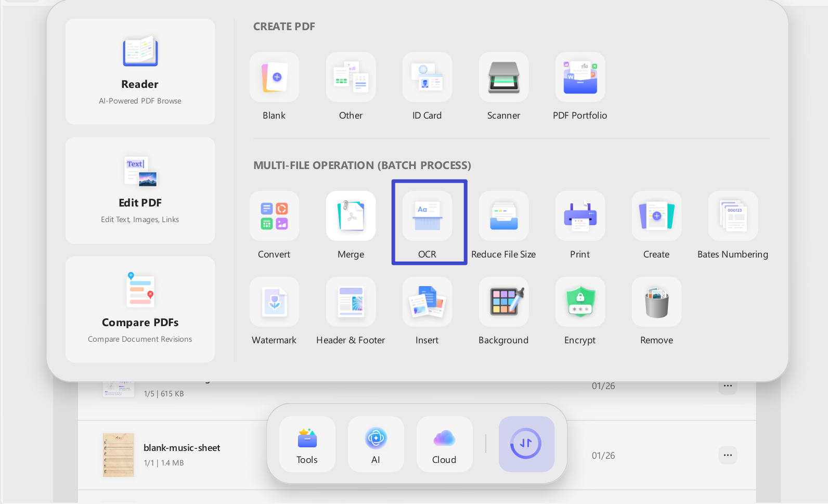
Task: Open blank-music-sheet thumbnail
Action: point(119,455)
